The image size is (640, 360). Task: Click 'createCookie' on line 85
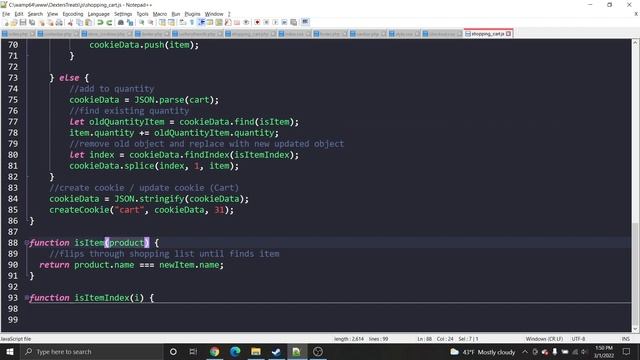(x=80, y=210)
